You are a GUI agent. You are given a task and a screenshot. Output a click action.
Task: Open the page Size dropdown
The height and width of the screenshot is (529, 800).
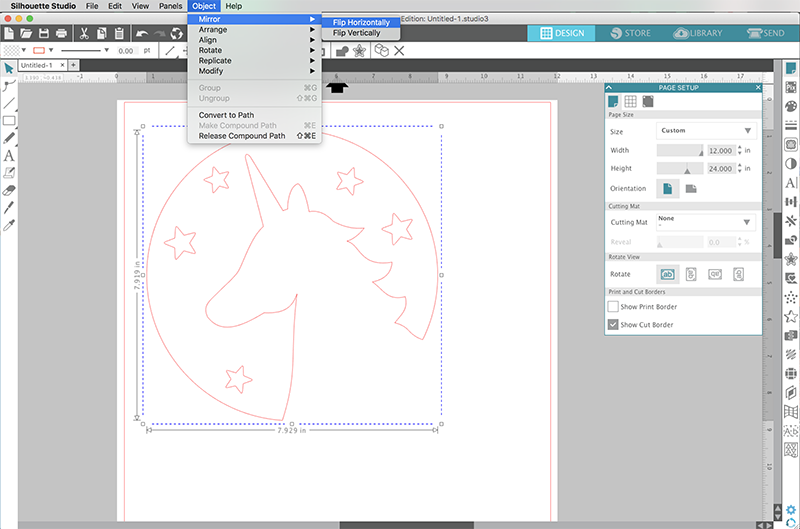tap(706, 131)
